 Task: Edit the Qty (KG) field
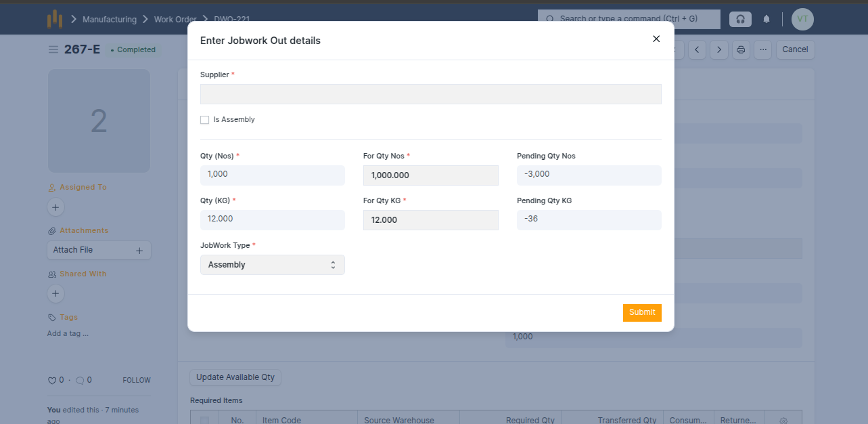point(272,219)
